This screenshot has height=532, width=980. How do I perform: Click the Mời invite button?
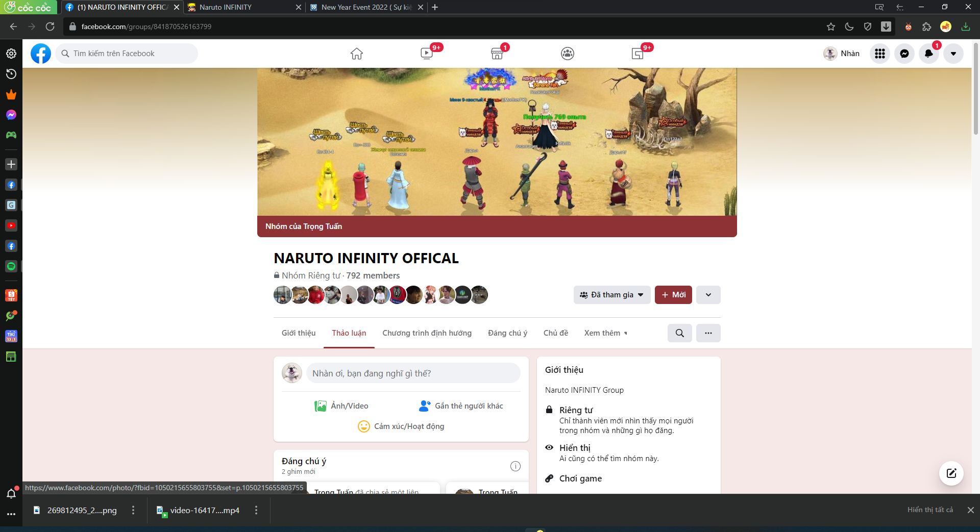(x=673, y=295)
